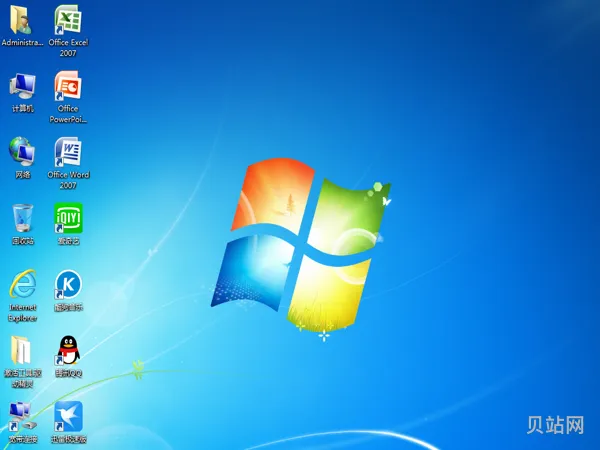This screenshot has height=450, width=600.
Task: Select the Network (网络) desktop icon
Action: click(x=22, y=153)
